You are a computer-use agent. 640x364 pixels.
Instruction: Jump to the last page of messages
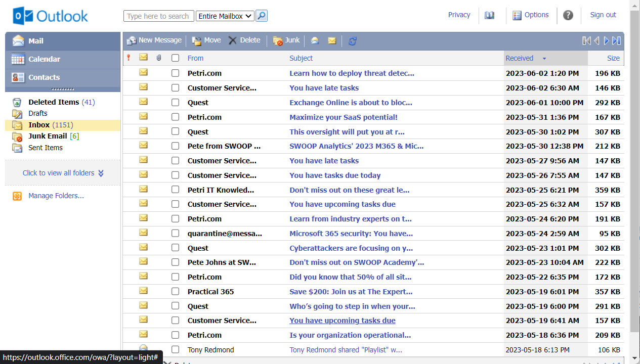pyautogui.click(x=616, y=41)
